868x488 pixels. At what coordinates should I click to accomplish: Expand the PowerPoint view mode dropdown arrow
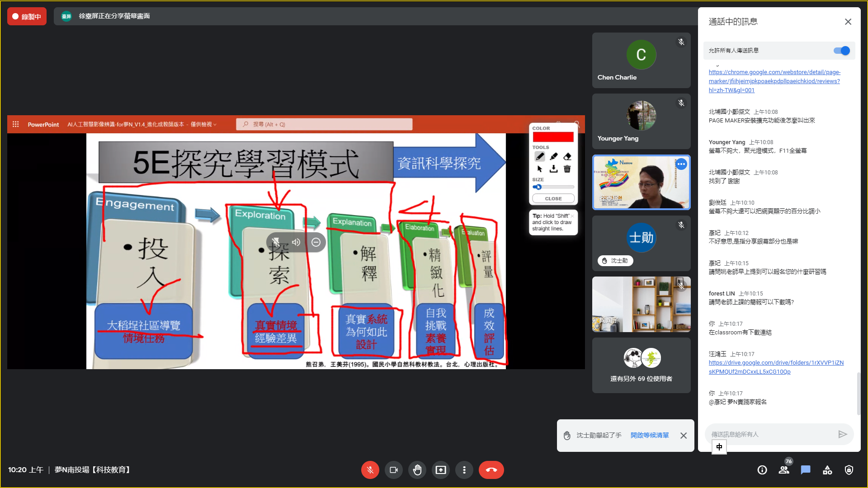click(215, 125)
